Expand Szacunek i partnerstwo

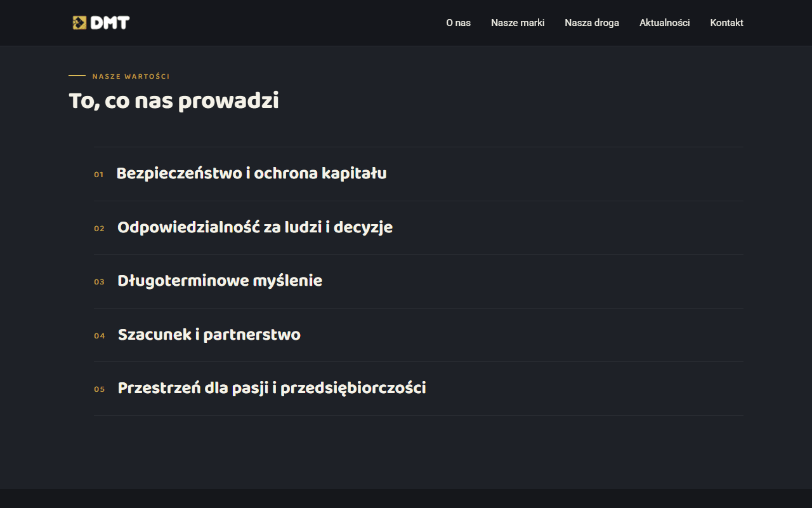coord(419,335)
